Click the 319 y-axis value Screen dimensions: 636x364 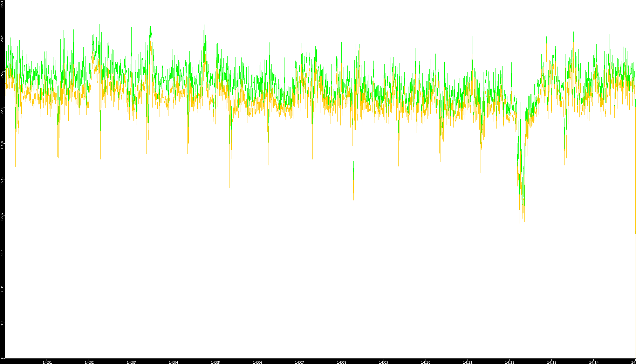tap(2, 324)
